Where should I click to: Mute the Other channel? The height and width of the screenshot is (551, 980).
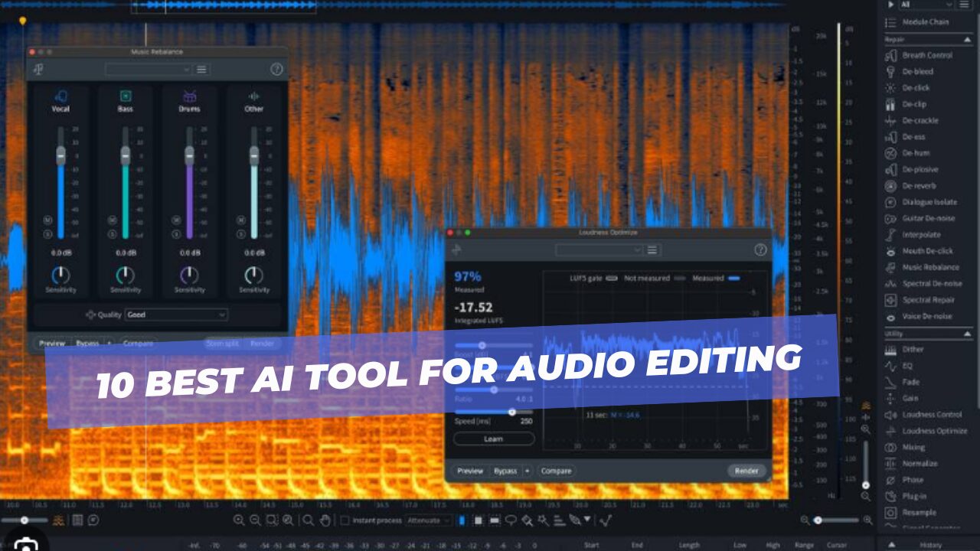(240, 220)
